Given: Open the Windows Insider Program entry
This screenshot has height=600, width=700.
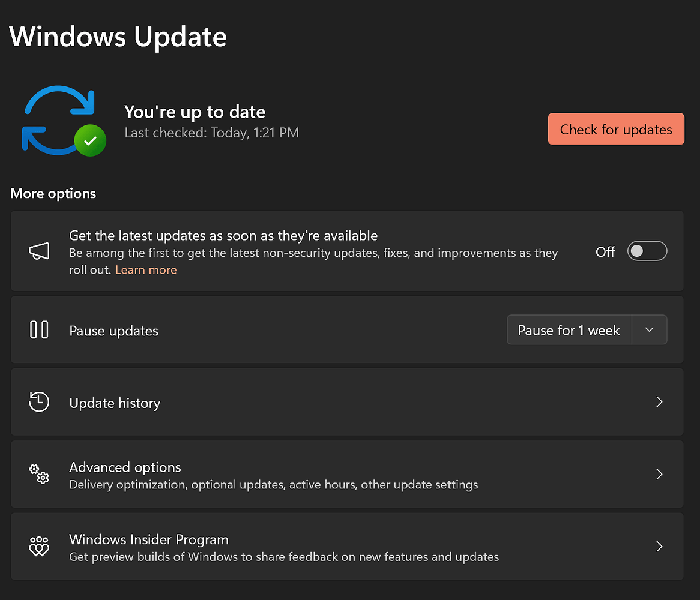Looking at the screenshot, I should click(x=149, y=539).
